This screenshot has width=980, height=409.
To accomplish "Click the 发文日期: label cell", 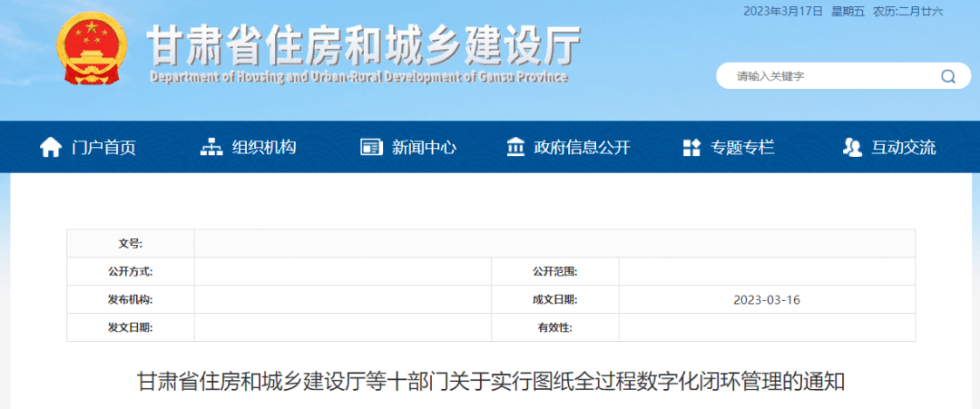I will point(131,327).
